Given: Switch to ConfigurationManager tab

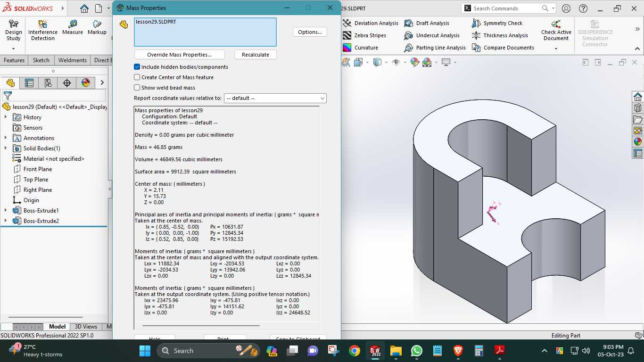Looking at the screenshot, I should click(x=48, y=83).
